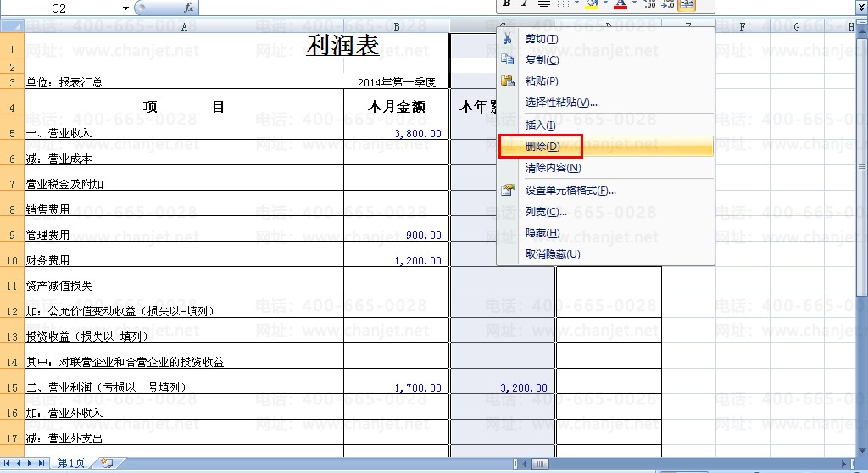868x473 pixels.
Task: Click the cell 单位：报表汇总
Action: [x=184, y=82]
